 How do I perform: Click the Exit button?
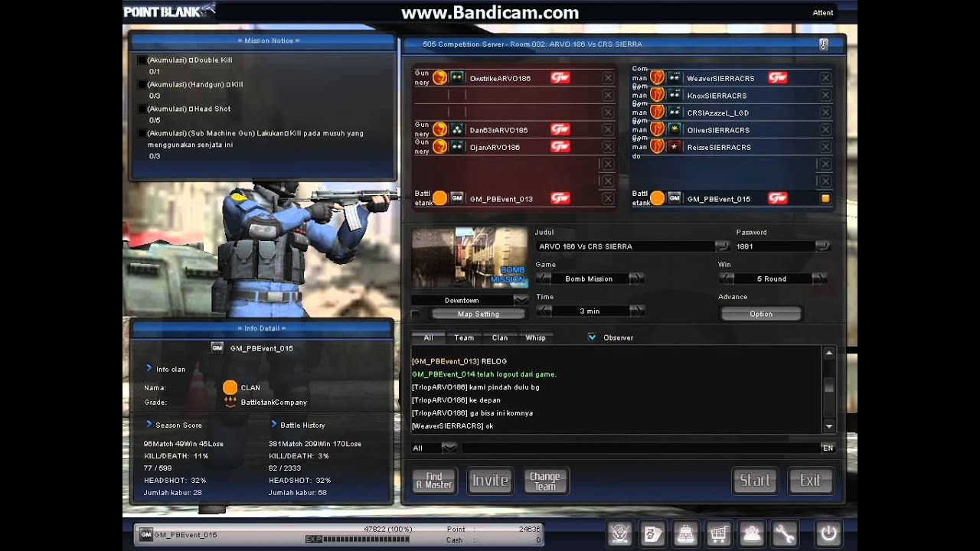pyautogui.click(x=810, y=481)
